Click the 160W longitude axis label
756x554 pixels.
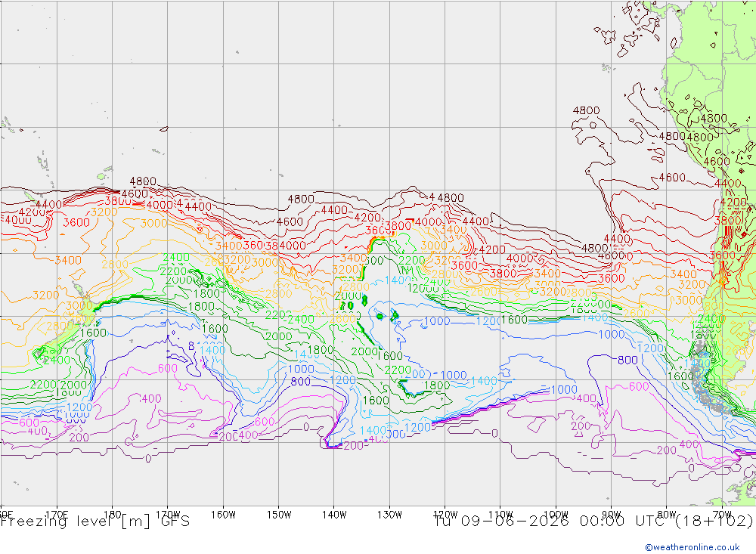[x=223, y=515]
